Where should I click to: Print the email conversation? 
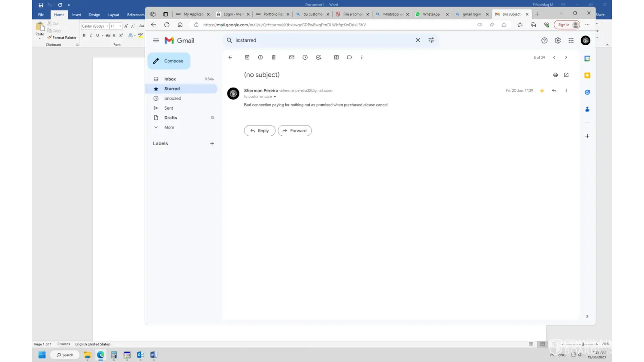coord(555,75)
